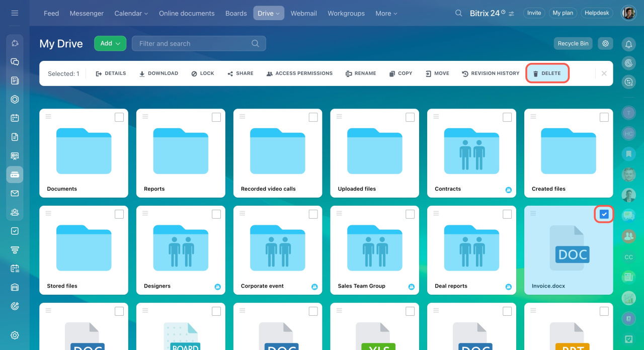Open the settings gear at sidebar bottom
Screen dimensions: 644x350
pyautogui.click(x=15, y=335)
